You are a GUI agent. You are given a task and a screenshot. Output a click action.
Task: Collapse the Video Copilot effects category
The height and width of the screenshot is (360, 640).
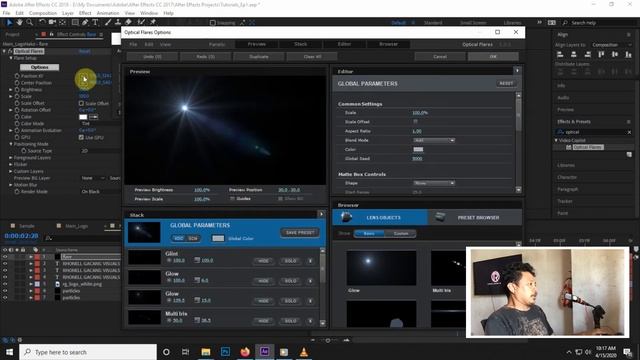point(556,140)
